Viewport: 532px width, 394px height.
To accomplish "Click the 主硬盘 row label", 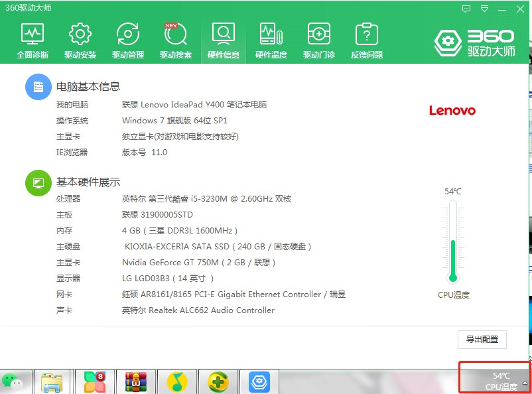I will 68,246.
